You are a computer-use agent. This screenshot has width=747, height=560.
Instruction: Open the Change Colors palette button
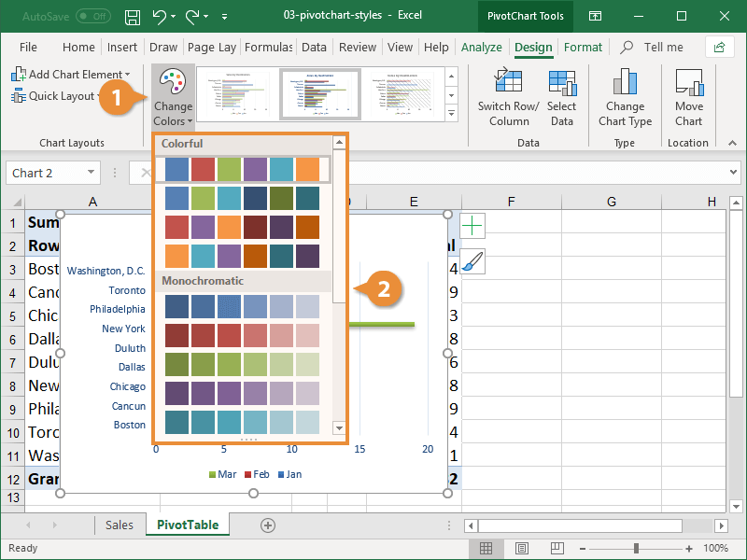(173, 98)
